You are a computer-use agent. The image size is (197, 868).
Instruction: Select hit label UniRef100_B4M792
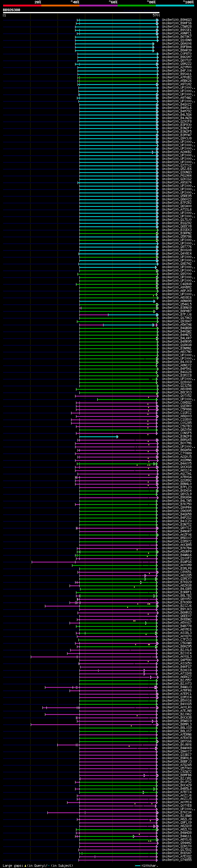(x=177, y=111)
